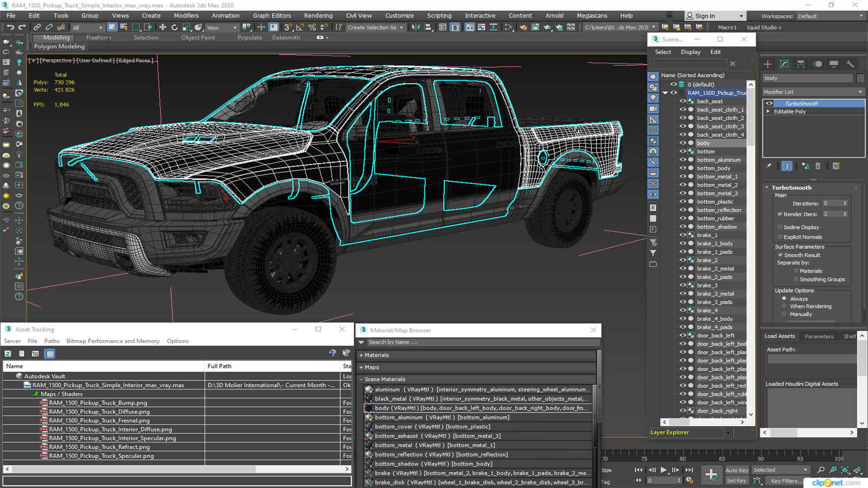Collapse the TurboSmooth rollout

pyautogui.click(x=767, y=188)
